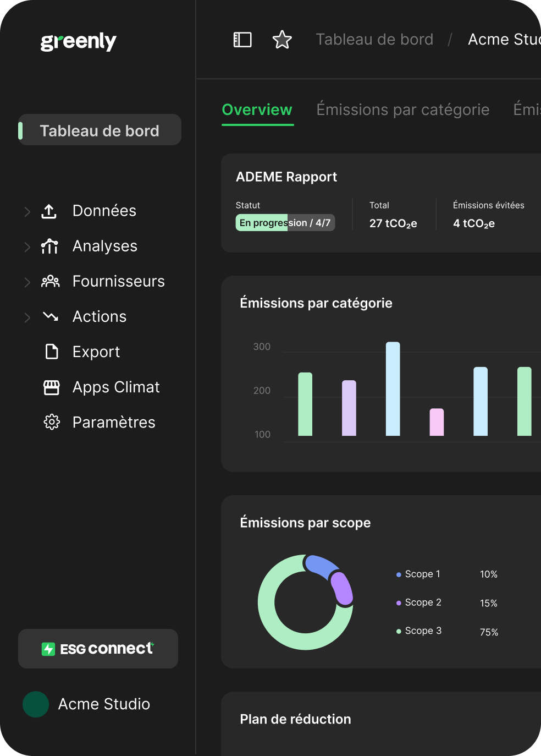Viewport: 541px width, 756px height.
Task: Click Tableau de bord breadcrumb link
Action: tap(374, 40)
